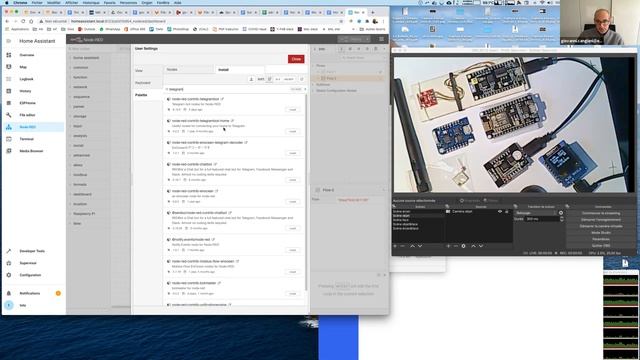Add a new source in OBS

pos(448,246)
